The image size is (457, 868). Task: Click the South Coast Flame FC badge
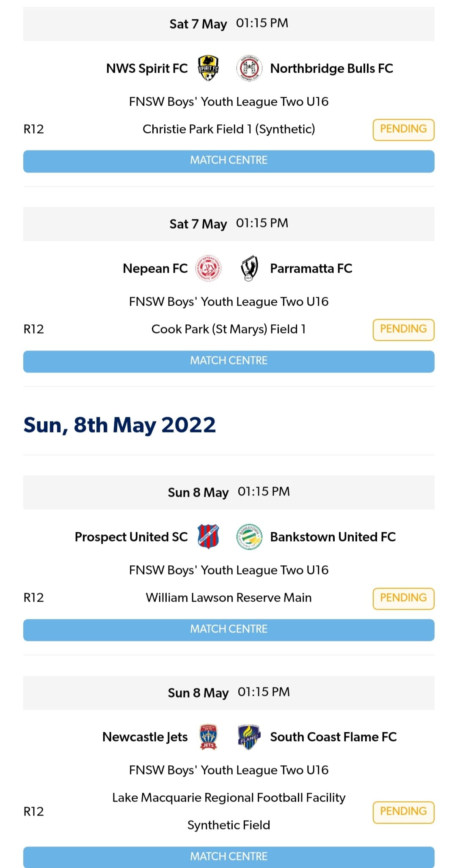tap(249, 737)
